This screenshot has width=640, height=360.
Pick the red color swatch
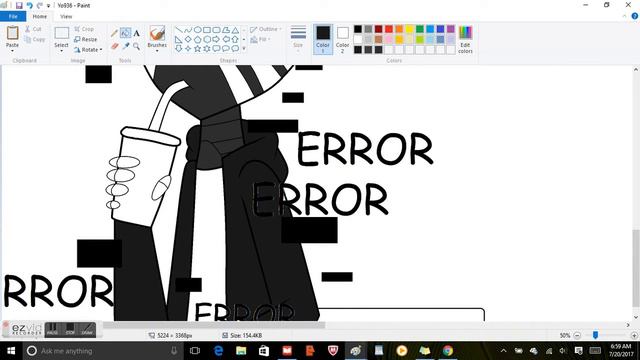tap(389, 29)
